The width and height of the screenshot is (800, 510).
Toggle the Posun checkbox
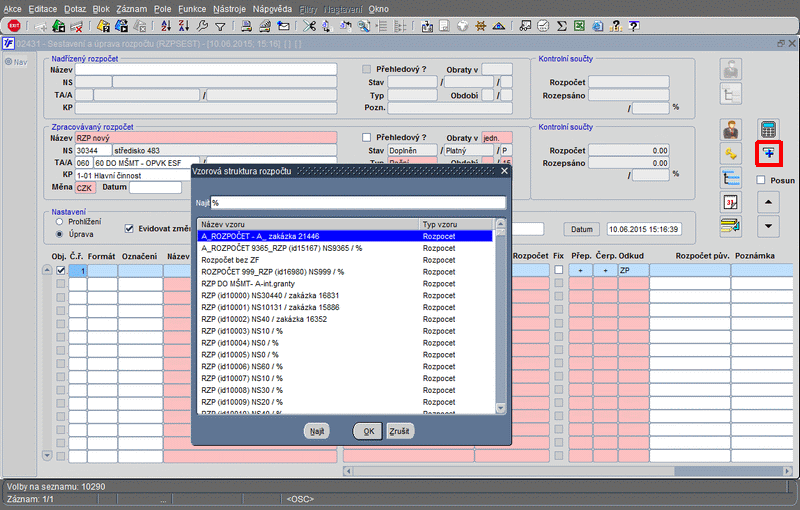[761, 180]
